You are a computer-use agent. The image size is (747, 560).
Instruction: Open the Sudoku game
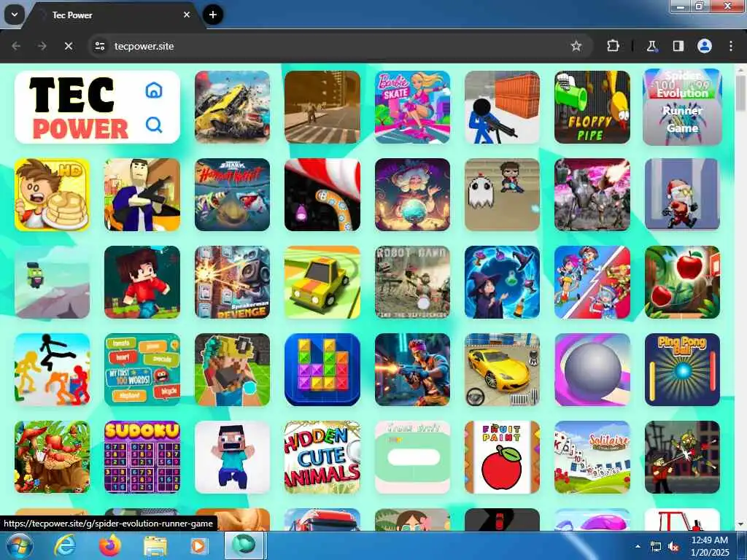(142, 457)
